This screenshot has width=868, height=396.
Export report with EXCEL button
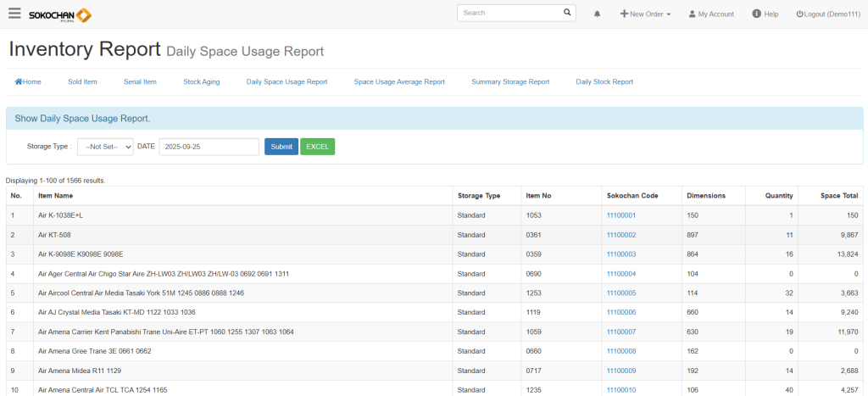coord(317,147)
